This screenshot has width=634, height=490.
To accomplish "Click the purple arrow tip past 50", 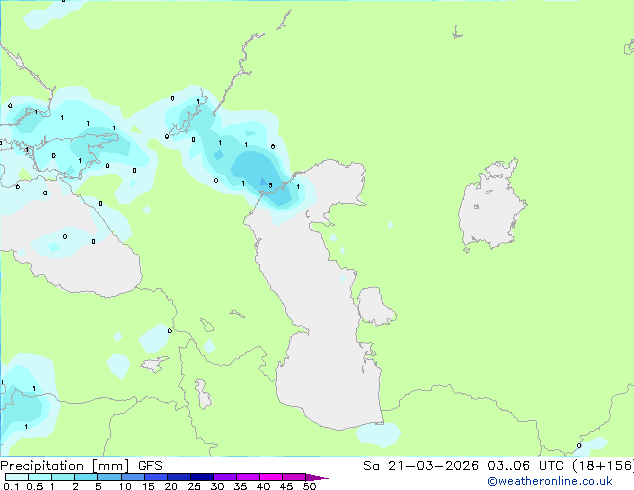I will tap(317, 477).
